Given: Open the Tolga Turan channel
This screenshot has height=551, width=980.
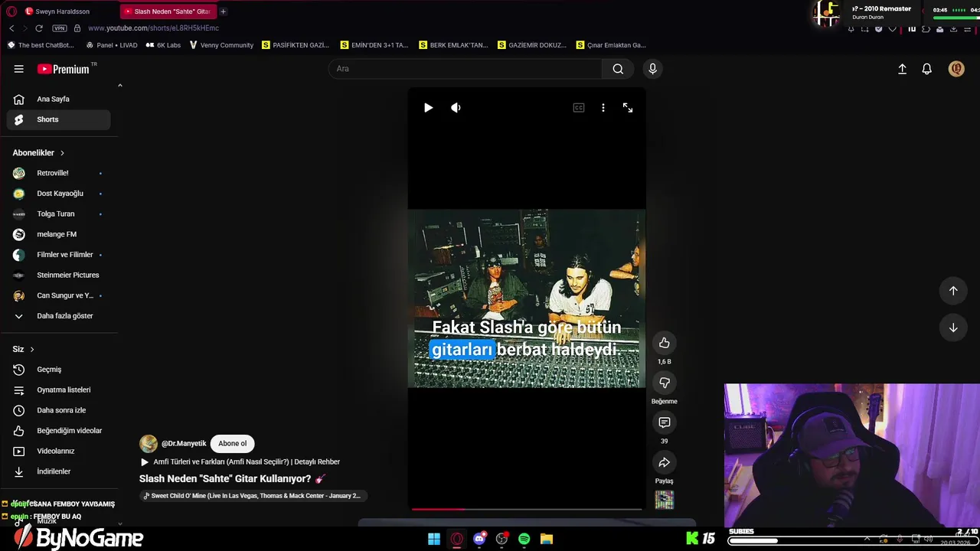Looking at the screenshot, I should tap(58, 214).
